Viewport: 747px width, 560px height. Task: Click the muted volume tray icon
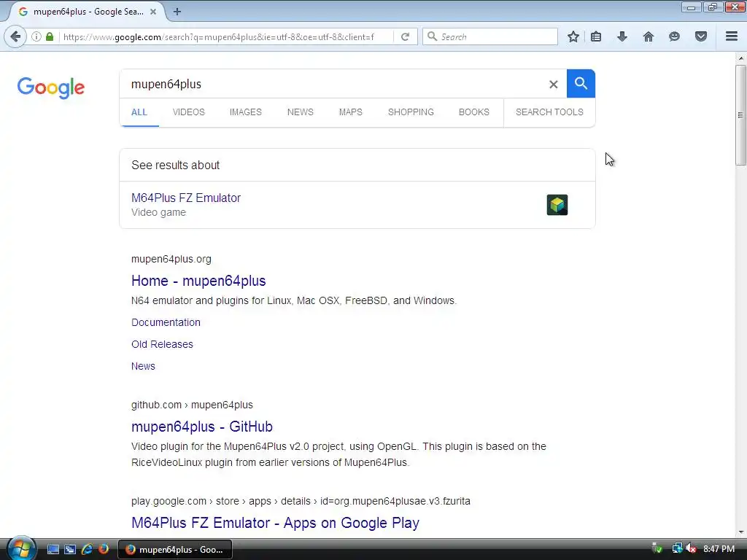click(x=692, y=549)
